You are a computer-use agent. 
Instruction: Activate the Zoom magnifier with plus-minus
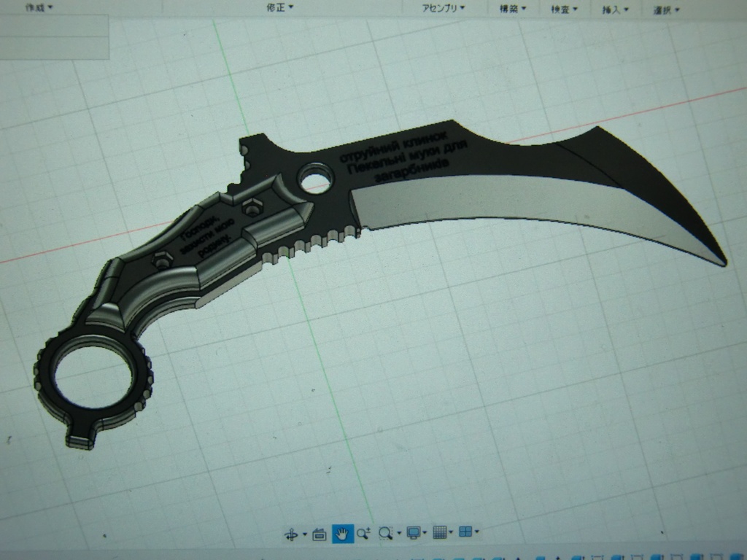(363, 533)
